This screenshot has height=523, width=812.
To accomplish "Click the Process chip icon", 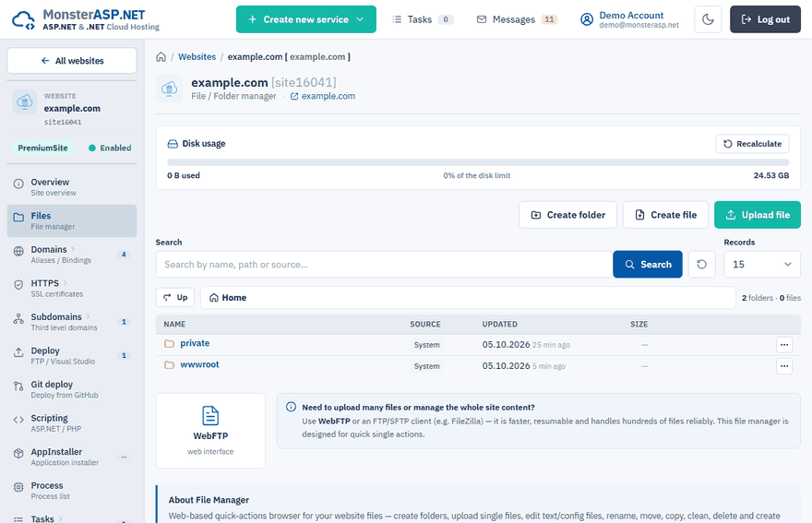I will coord(18,487).
